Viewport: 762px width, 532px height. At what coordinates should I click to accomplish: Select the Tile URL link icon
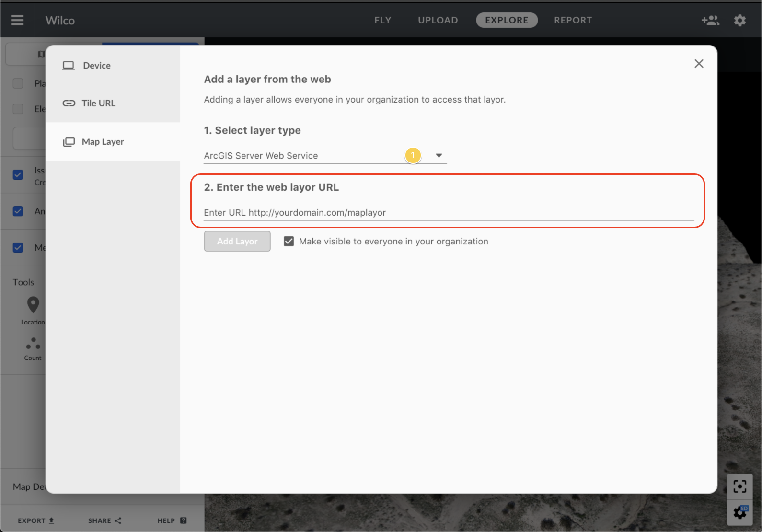coord(69,103)
